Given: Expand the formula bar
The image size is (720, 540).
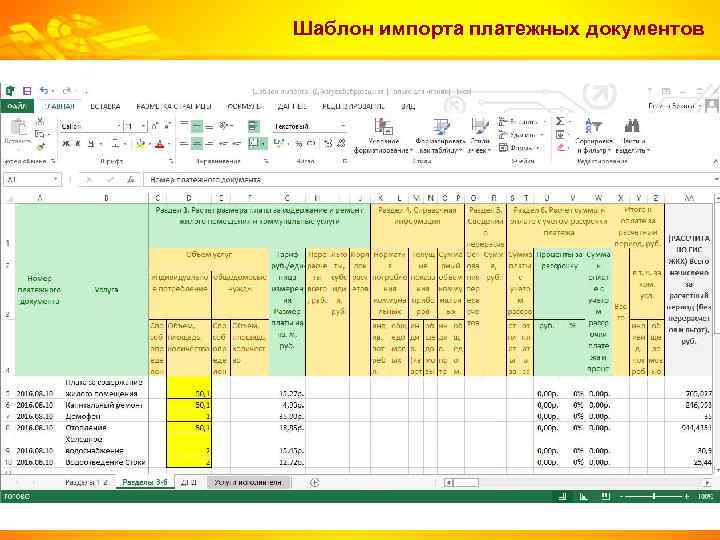Looking at the screenshot, I should click(x=716, y=180).
